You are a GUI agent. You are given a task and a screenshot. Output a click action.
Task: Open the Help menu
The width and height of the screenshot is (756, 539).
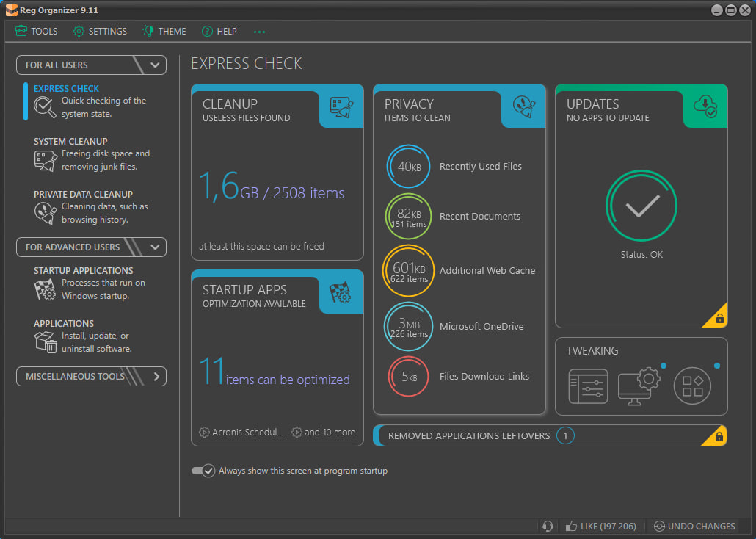[219, 32]
